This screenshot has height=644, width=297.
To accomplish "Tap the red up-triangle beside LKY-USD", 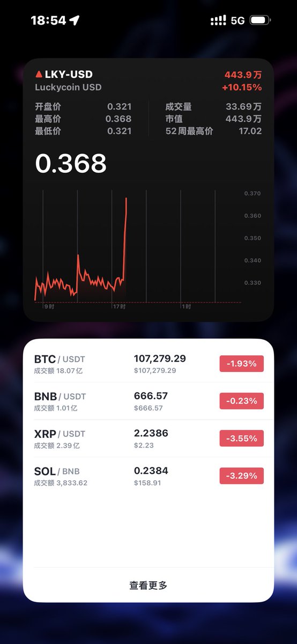I will coord(39,75).
